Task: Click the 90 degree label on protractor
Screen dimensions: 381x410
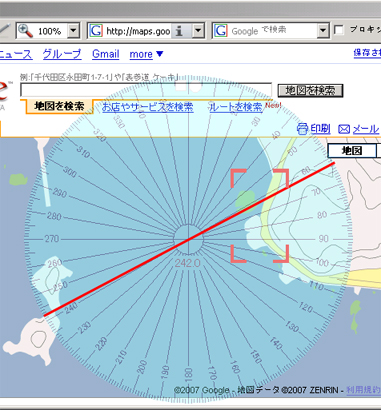Action: click(x=323, y=239)
